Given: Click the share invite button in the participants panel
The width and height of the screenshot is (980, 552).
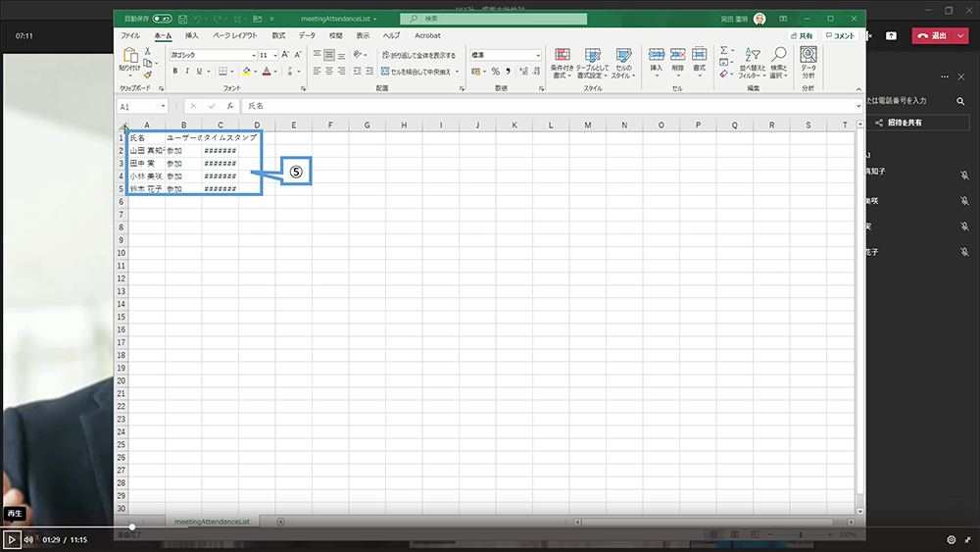Looking at the screenshot, I should tap(900, 123).
